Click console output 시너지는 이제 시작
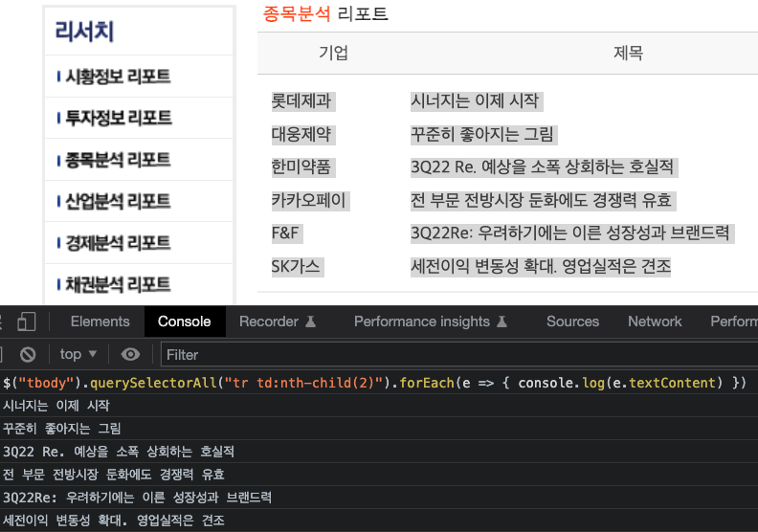758x532 pixels. pyautogui.click(x=56, y=406)
